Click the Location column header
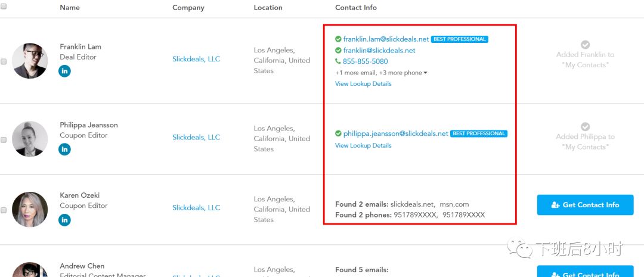This screenshot has height=277, width=644. pyautogui.click(x=268, y=7)
